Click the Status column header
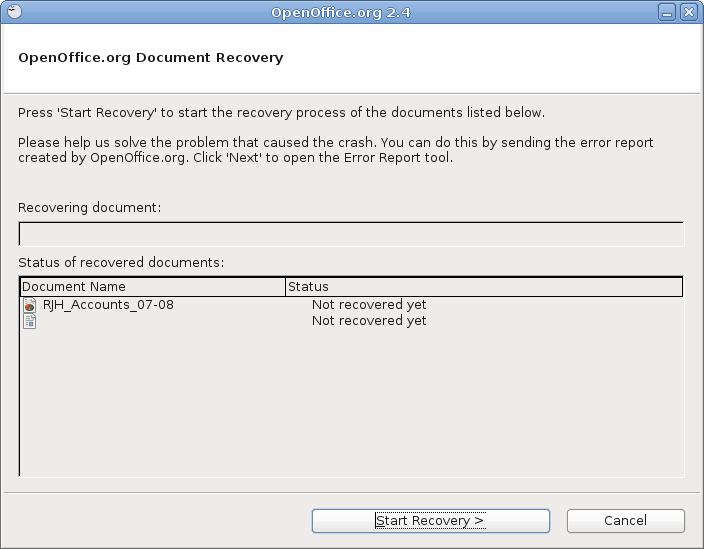This screenshot has height=549, width=704. (484, 287)
